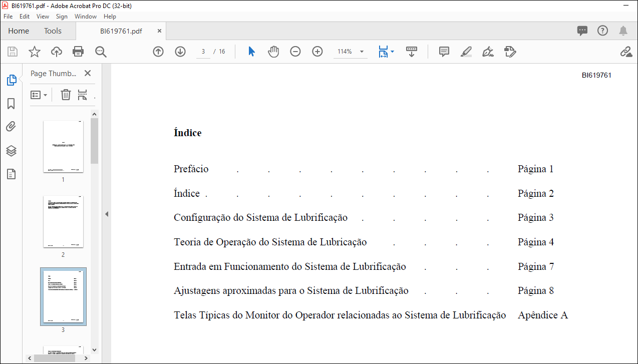
Task: Select page 1 thumbnail
Action: point(63,146)
